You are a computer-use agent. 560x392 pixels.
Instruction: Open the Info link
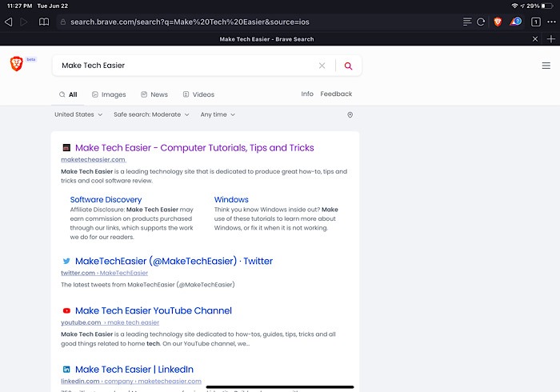point(307,94)
